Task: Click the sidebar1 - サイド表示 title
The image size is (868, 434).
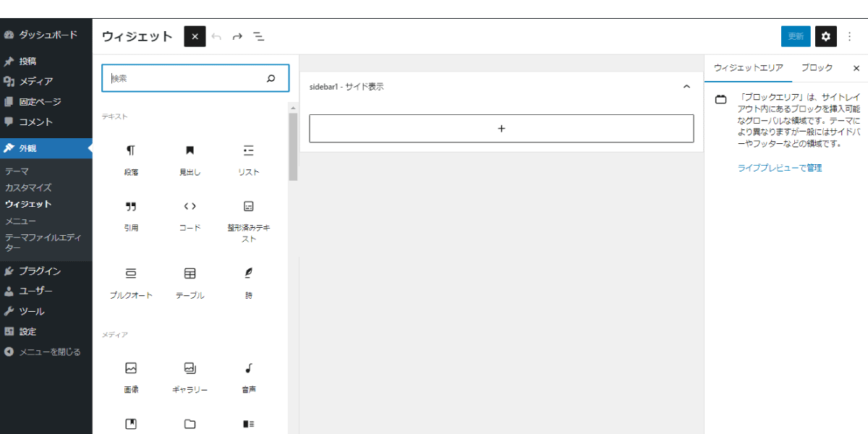Action: (346, 87)
